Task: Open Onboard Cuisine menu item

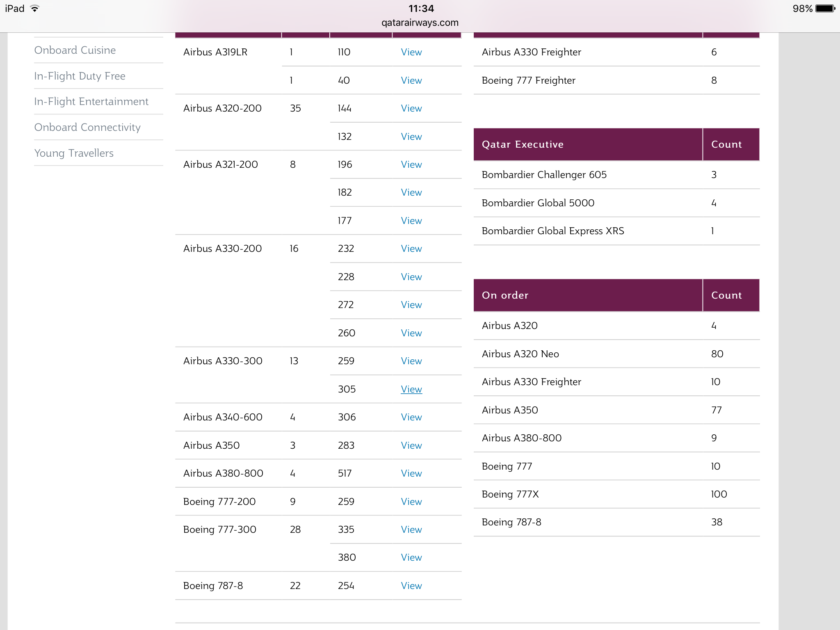Action: pos(75,50)
